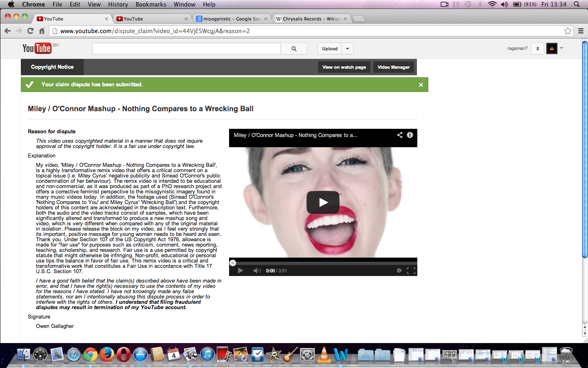Bookmark this page with the star

pyautogui.click(x=568, y=31)
